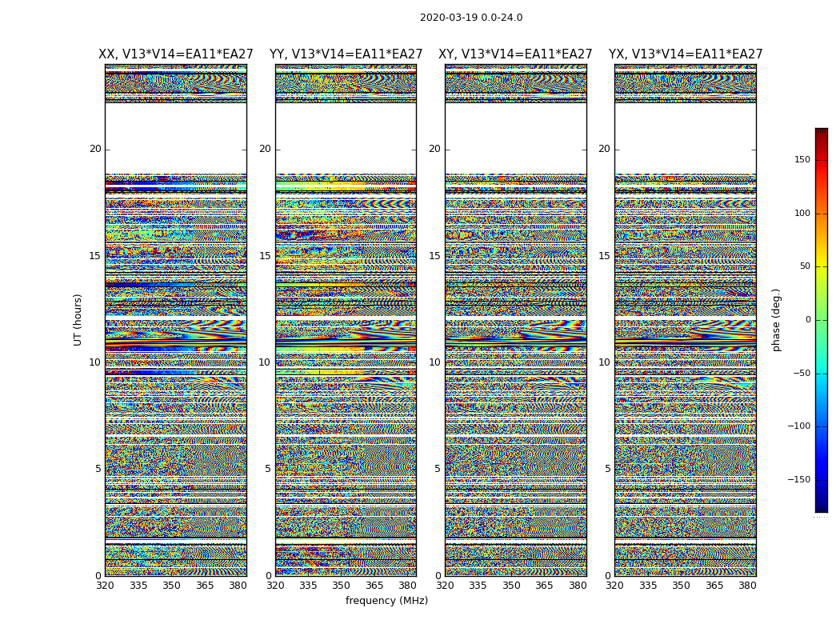
Task: Click the −150 tick label on colorbar
Action: click(x=798, y=479)
